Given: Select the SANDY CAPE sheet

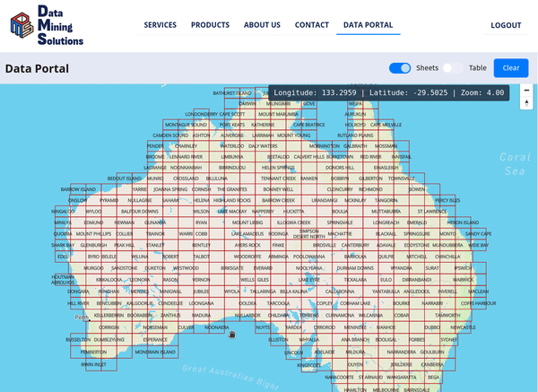Looking at the screenshot, I should [478, 234].
